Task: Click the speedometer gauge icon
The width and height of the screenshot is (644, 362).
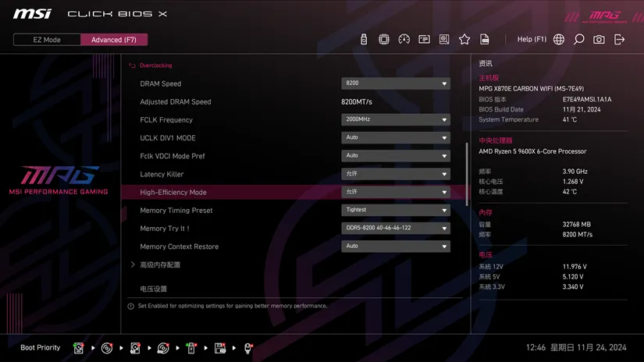Action: pyautogui.click(x=404, y=39)
